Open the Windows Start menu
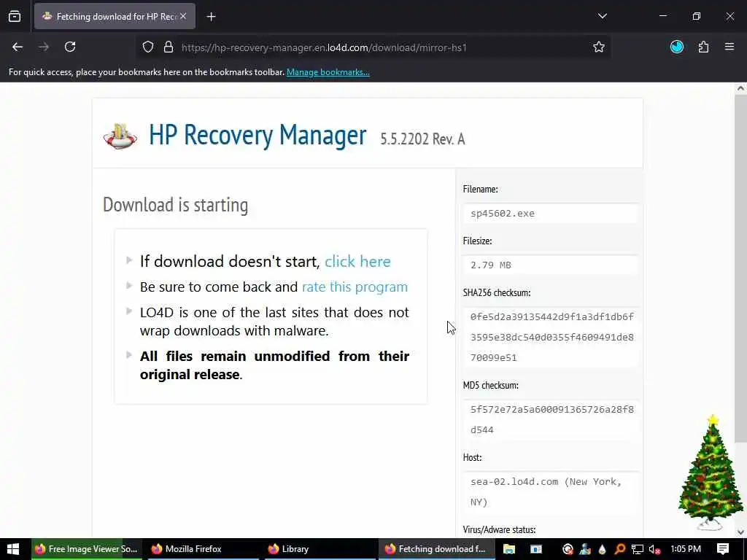The image size is (747, 560). (x=13, y=549)
